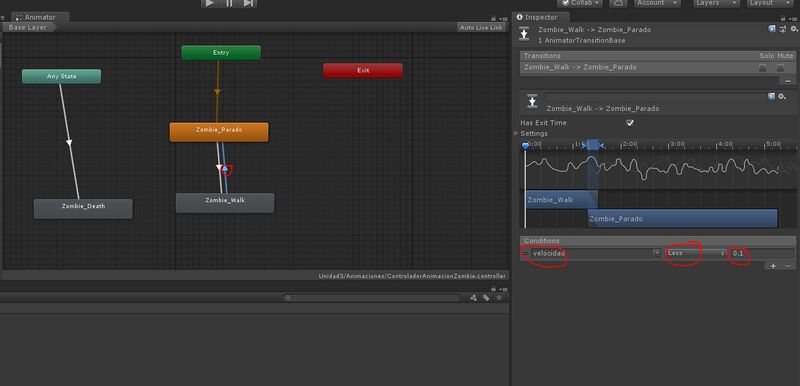This screenshot has width=800, height=386.
Task: Open the Collab dropdown
Action: (579, 3)
